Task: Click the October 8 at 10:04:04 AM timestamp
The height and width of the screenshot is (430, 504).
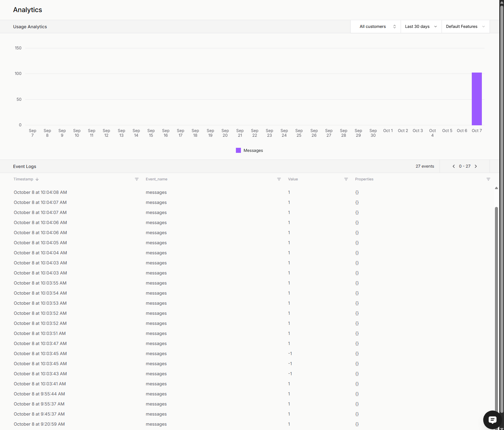Action: click(x=40, y=253)
